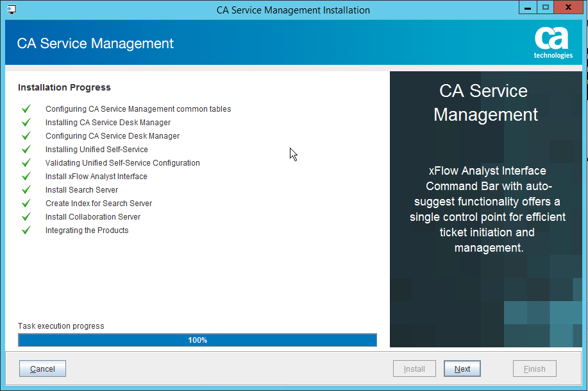Click the Install button
588x391 pixels.
coord(414,369)
